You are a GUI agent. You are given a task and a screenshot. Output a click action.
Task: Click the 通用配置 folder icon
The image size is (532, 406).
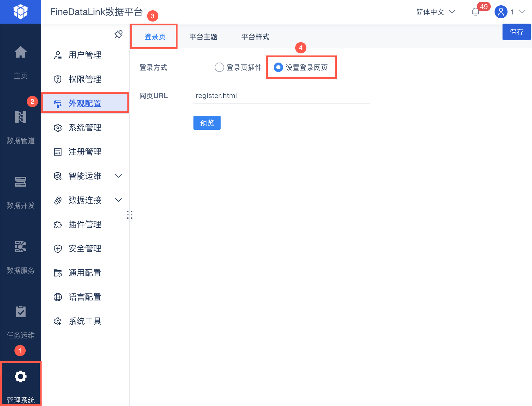(58, 273)
